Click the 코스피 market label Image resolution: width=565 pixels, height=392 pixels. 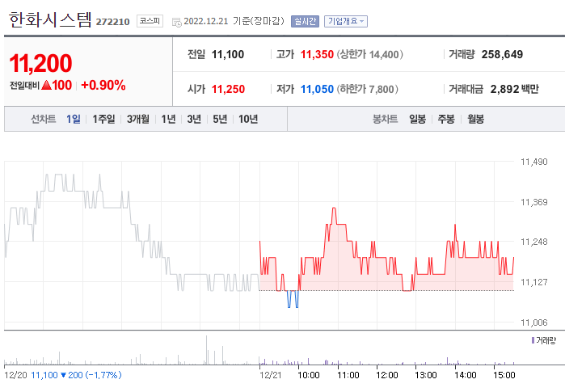click(x=150, y=21)
